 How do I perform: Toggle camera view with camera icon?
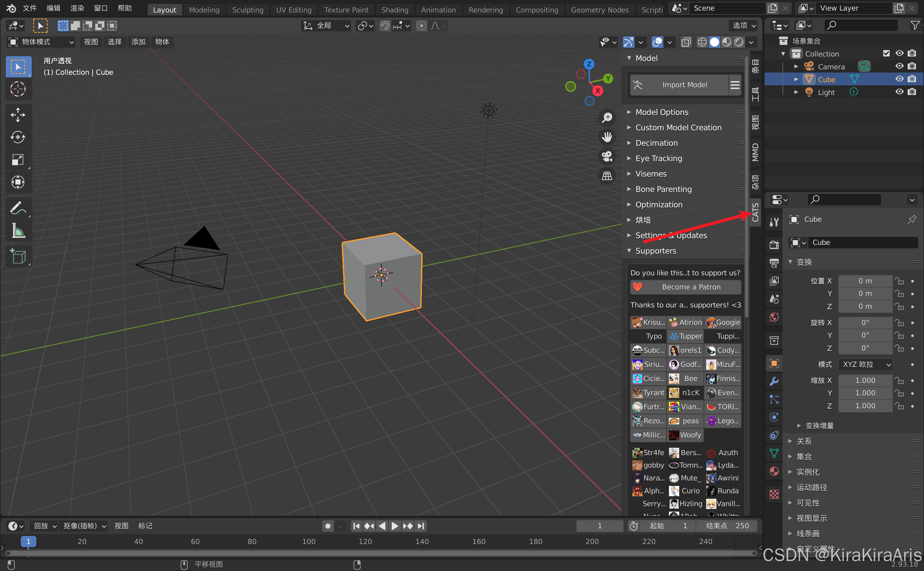coord(607,156)
